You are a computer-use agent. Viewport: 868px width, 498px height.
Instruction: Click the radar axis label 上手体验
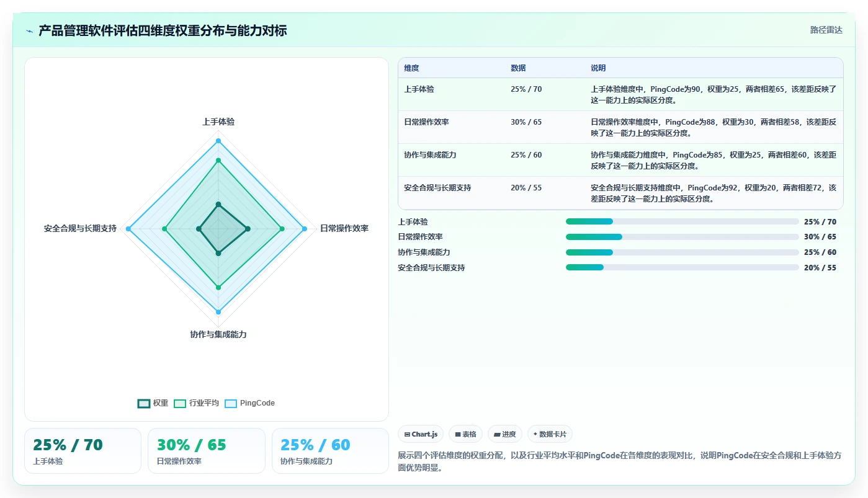[x=218, y=122]
